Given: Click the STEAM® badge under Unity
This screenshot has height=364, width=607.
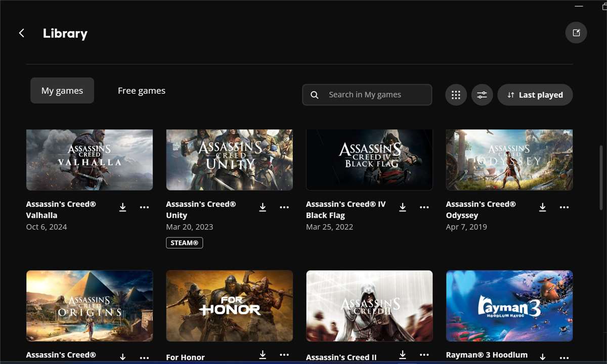Looking at the screenshot, I should tap(185, 243).
